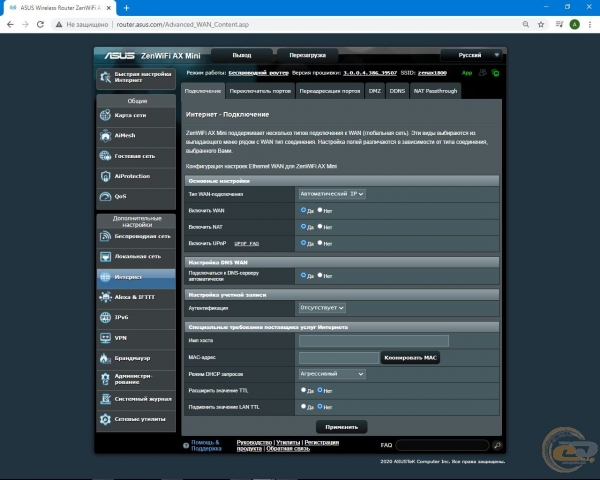Select Да for Enable UPnP
The image size is (600, 480).
[303, 243]
